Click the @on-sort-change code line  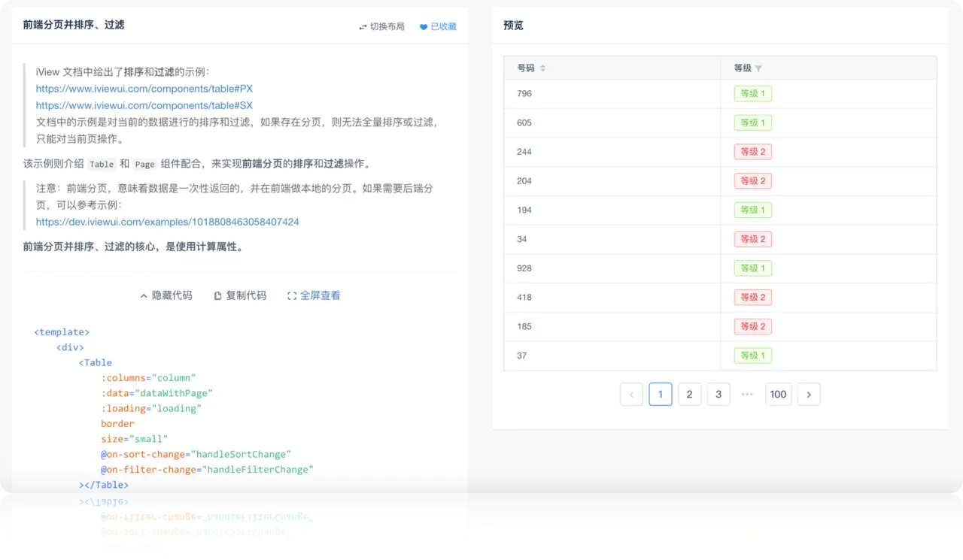(196, 454)
